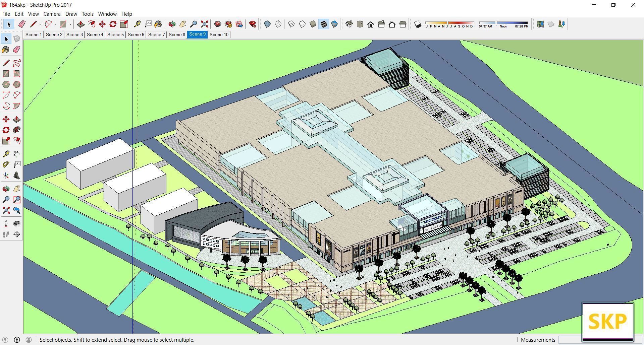This screenshot has height=345, width=644.
Task: Switch to Iso standard view
Action: pos(349,24)
